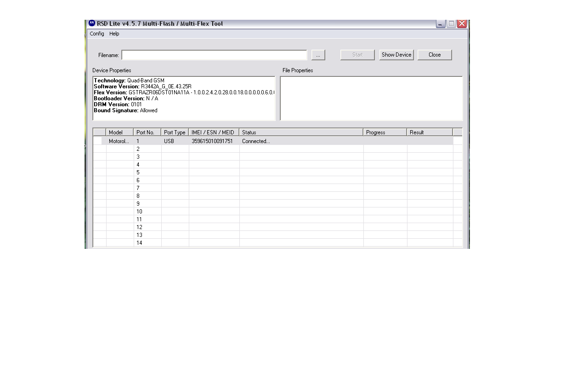Image resolution: width=588 pixels, height=368 pixels.
Task: Click the IMEI 359615010091751 cell
Action: (x=214, y=141)
